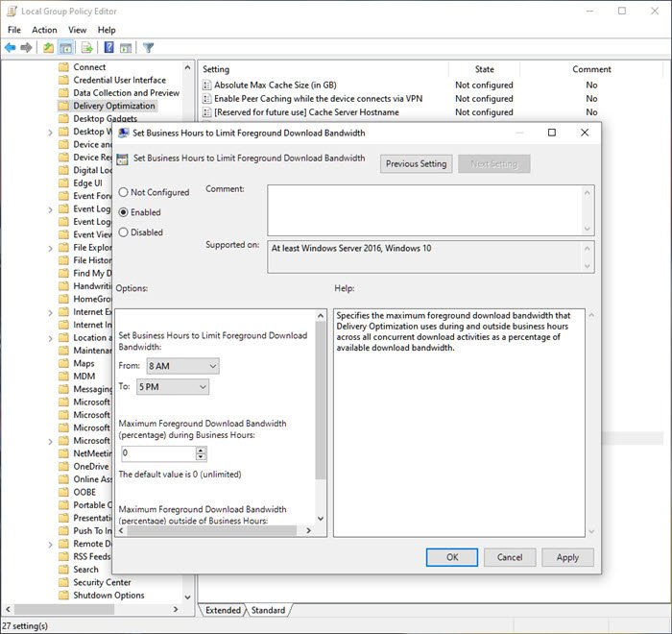Click the Export List toolbar icon
Screen dimensions: 672x634
pos(87,48)
